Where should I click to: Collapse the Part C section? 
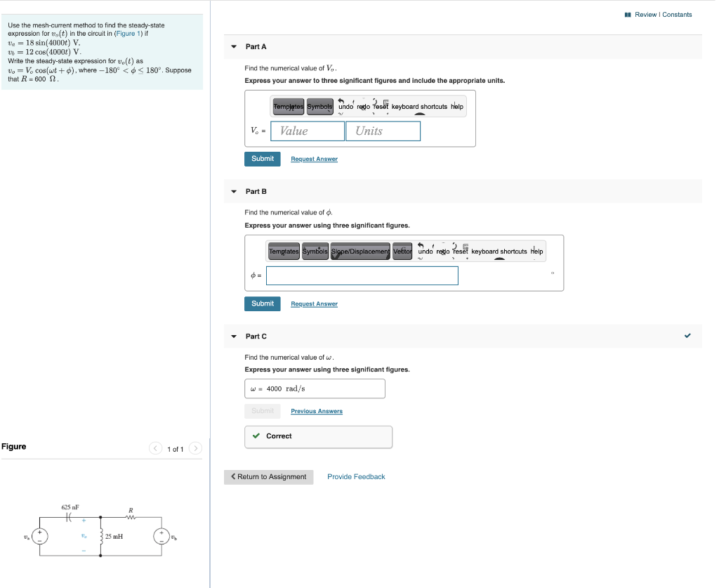[234, 337]
